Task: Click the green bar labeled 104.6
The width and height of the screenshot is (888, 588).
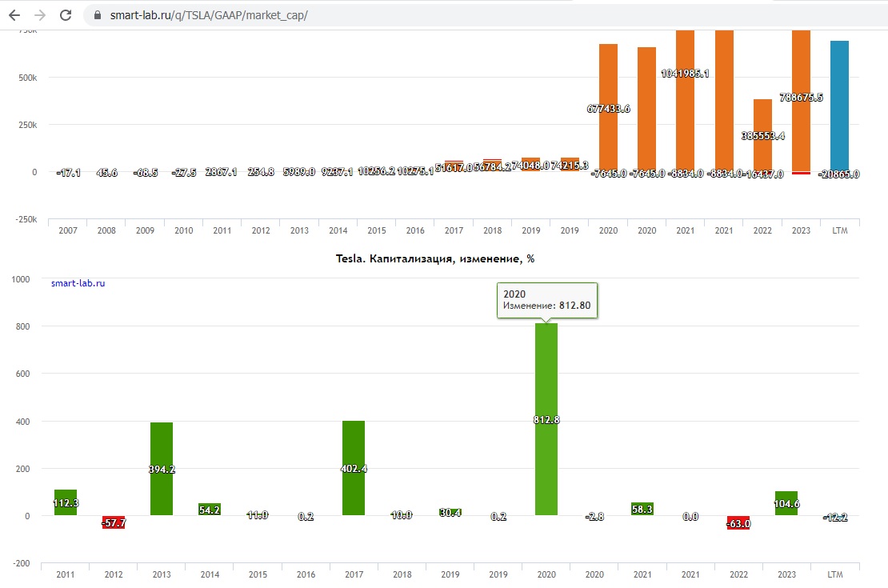Action: pyautogui.click(x=786, y=503)
